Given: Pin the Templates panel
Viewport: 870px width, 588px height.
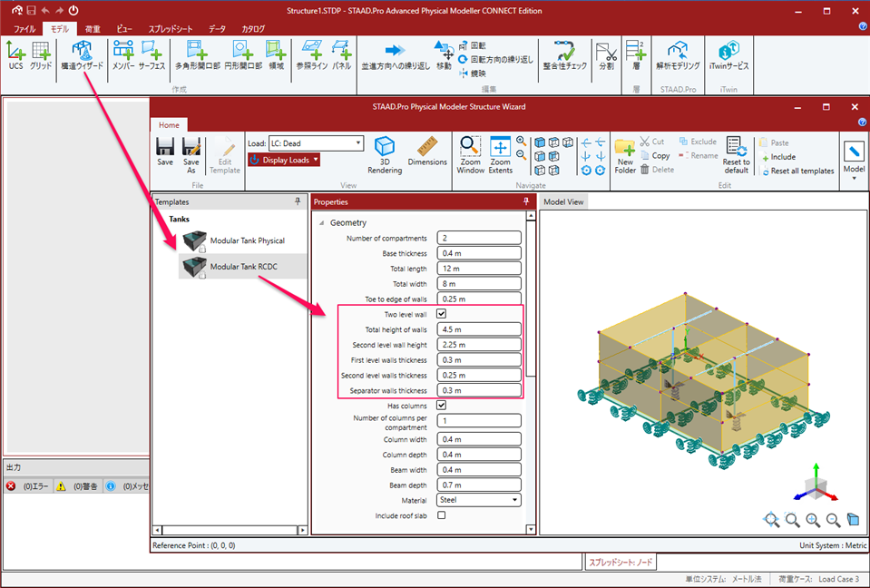Looking at the screenshot, I should [x=298, y=202].
